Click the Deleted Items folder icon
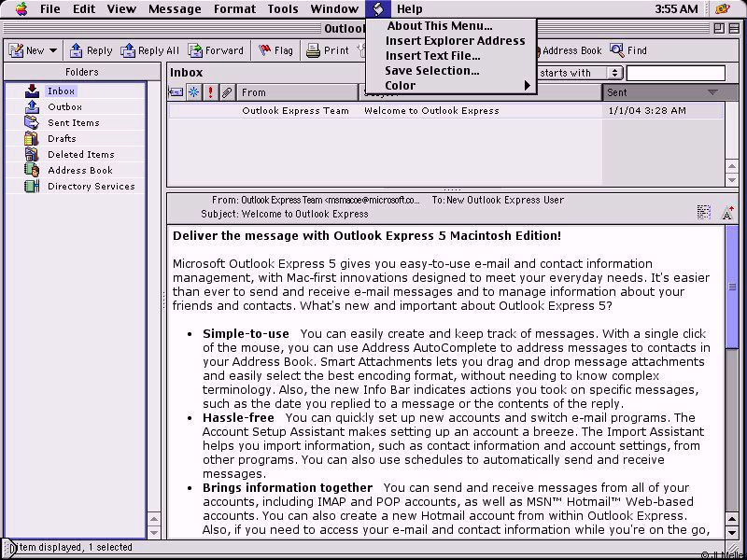Screen dimensions: 747x560 point(32,154)
